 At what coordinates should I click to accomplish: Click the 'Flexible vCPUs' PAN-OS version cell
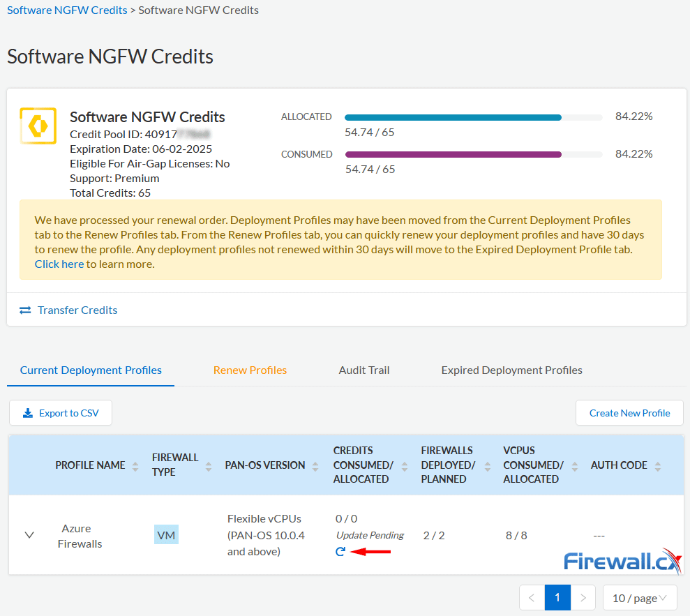266,535
